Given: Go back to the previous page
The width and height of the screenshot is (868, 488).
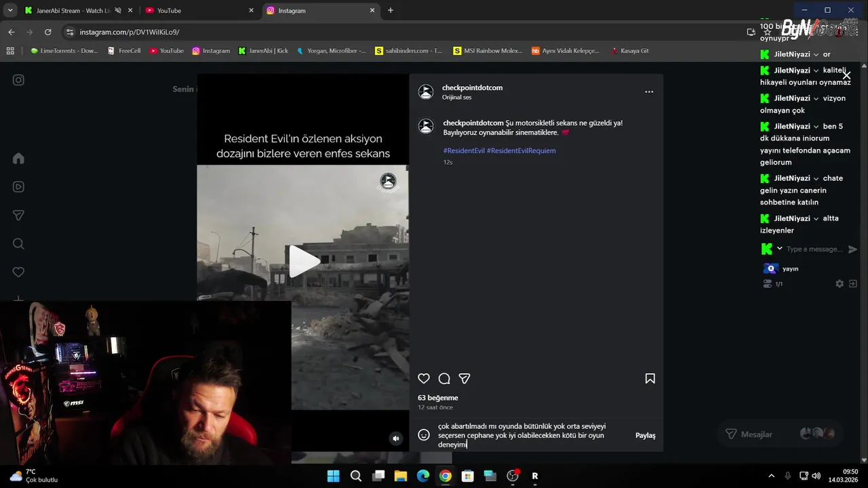Looking at the screenshot, I should click(x=11, y=32).
